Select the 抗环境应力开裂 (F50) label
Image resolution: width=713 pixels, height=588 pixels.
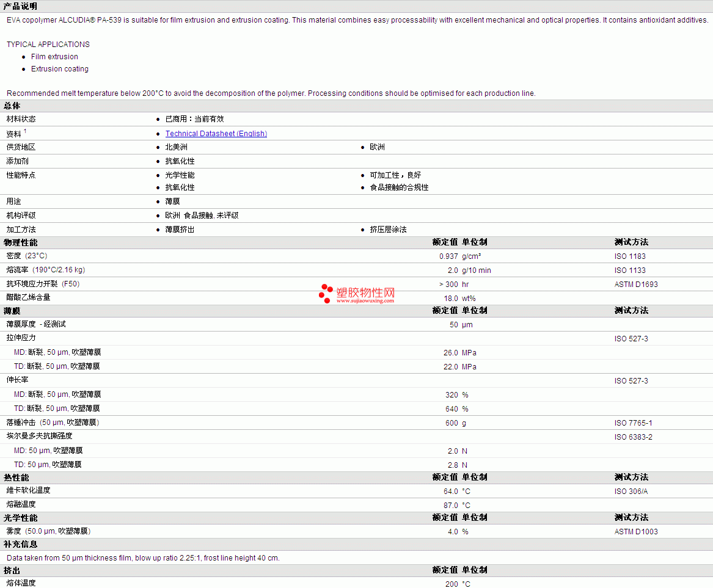tap(43, 285)
